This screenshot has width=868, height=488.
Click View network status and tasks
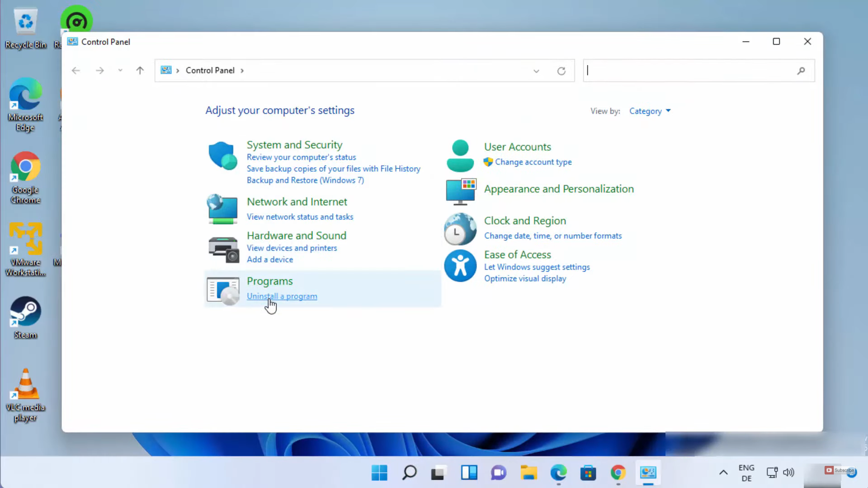300,217
